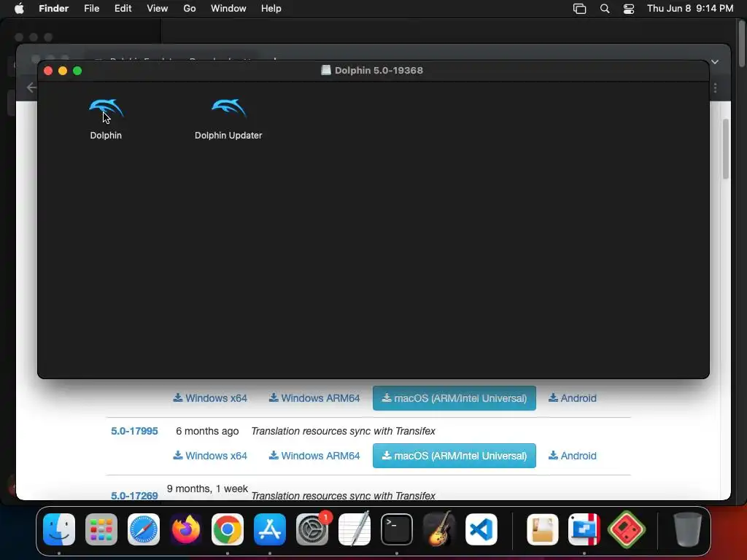Open the 5.0-17269 version link

point(134,495)
